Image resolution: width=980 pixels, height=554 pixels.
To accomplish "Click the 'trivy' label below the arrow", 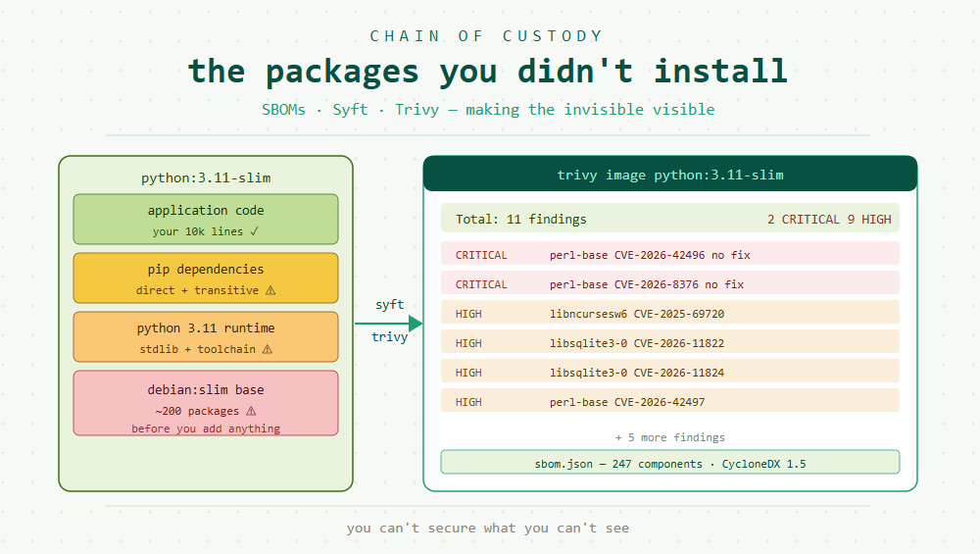I will pos(389,336).
